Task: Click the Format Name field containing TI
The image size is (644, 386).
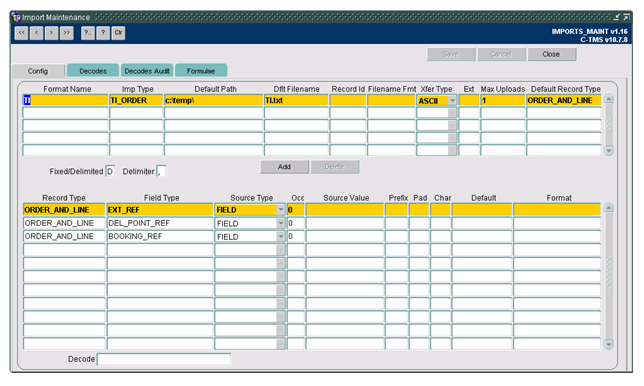Action: [x=65, y=100]
